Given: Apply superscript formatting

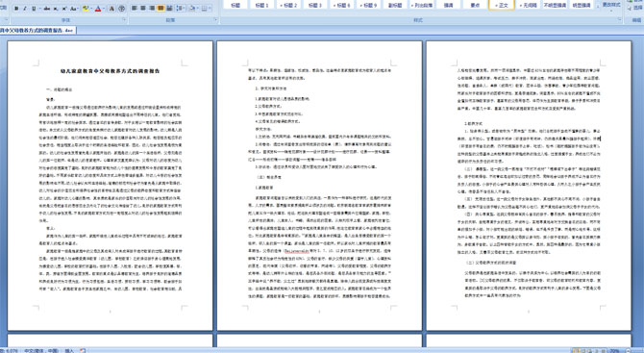Looking at the screenshot, I should (64, 9).
